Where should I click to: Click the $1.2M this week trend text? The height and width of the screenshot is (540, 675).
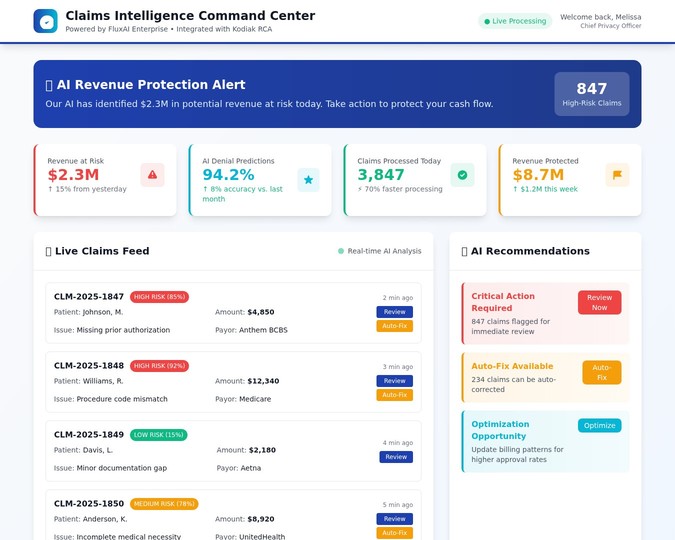point(545,189)
